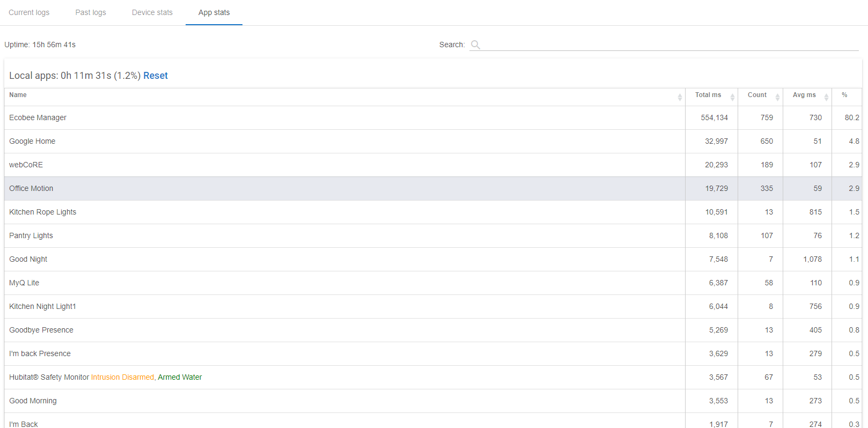Select the Ecobee Manager row
The width and height of the screenshot is (868, 428).
click(433, 117)
